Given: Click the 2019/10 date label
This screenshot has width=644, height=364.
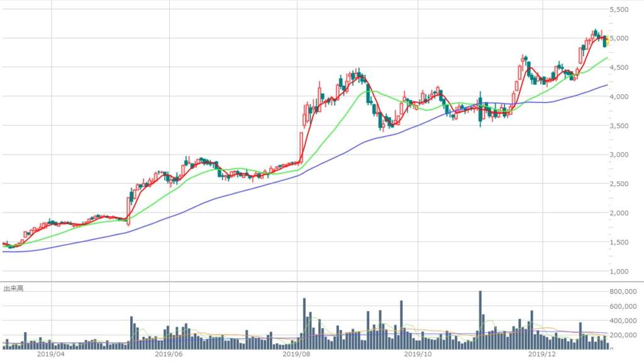Looking at the screenshot, I should 418,354.
